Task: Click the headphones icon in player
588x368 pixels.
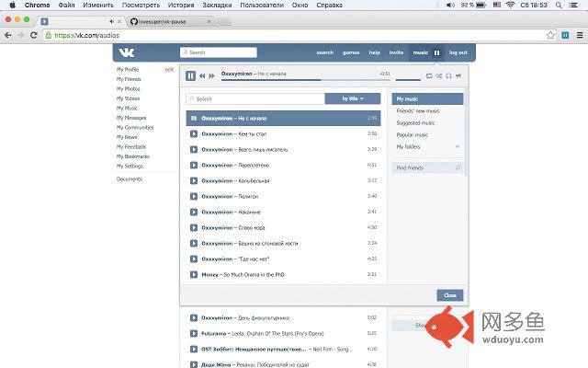Action: [448, 75]
